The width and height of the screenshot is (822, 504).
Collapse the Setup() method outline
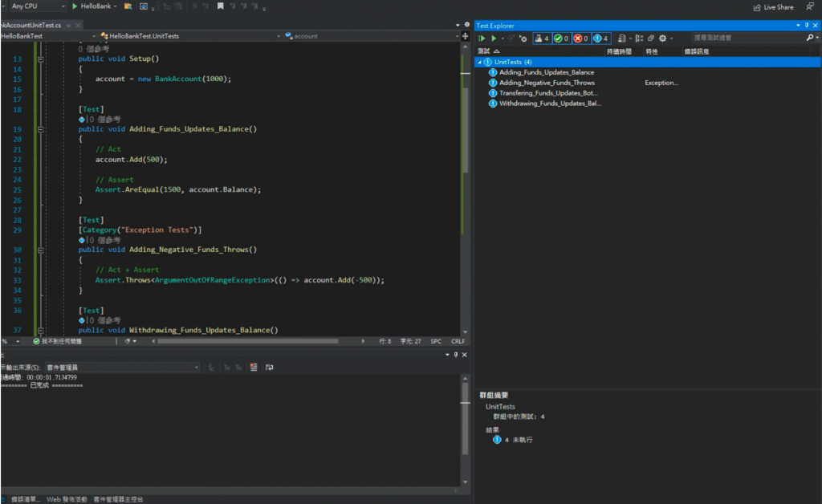pyautogui.click(x=40, y=59)
